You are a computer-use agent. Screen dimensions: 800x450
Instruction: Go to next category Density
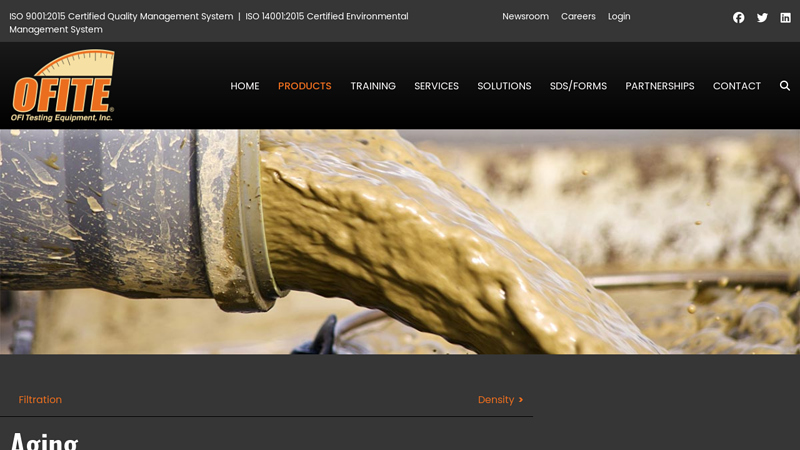[x=499, y=400]
